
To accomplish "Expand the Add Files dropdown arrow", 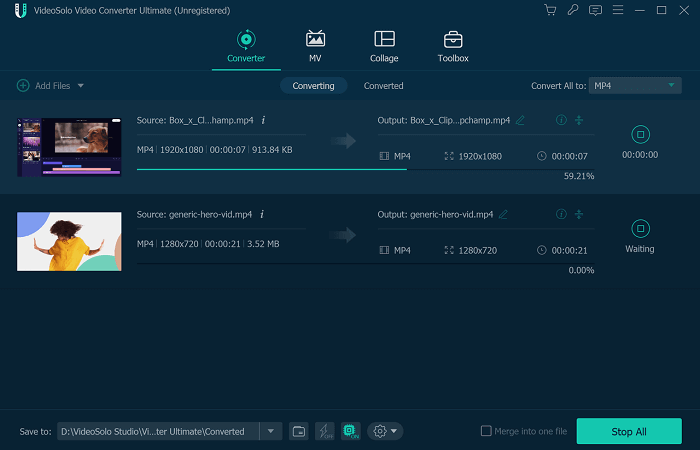I will pos(81,85).
